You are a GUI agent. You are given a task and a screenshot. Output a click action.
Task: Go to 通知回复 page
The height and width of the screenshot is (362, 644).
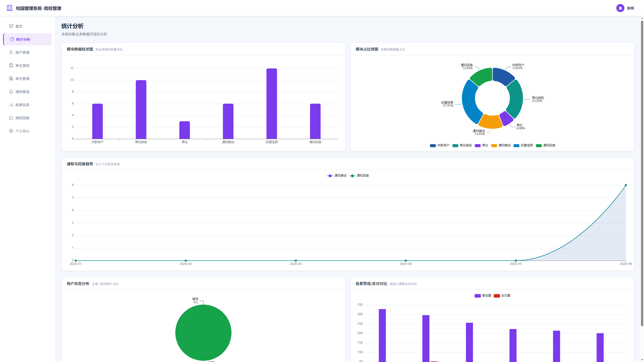click(x=28, y=118)
